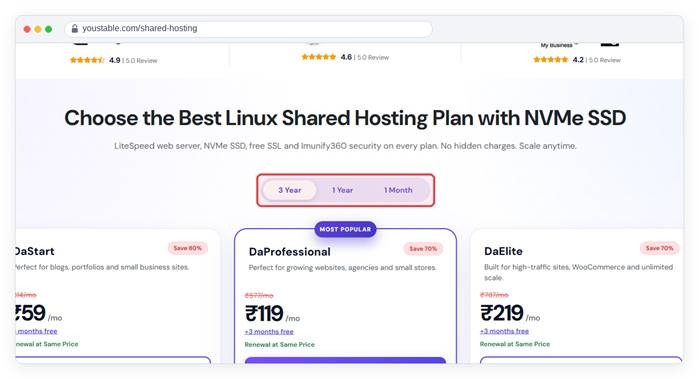Click the DaElite plan title
The image size is (699, 379).
pos(503,251)
